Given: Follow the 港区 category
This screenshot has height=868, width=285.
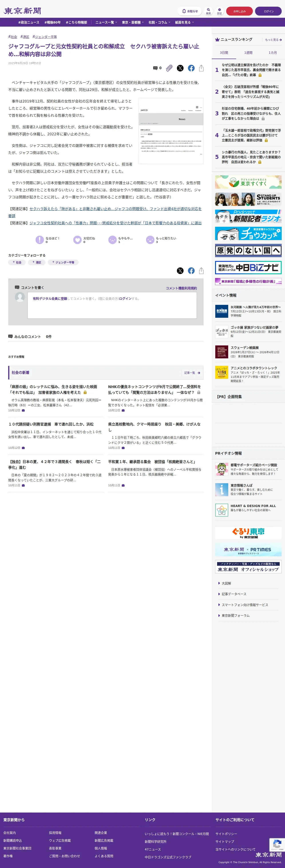Looking at the screenshot, I should (37, 262).
